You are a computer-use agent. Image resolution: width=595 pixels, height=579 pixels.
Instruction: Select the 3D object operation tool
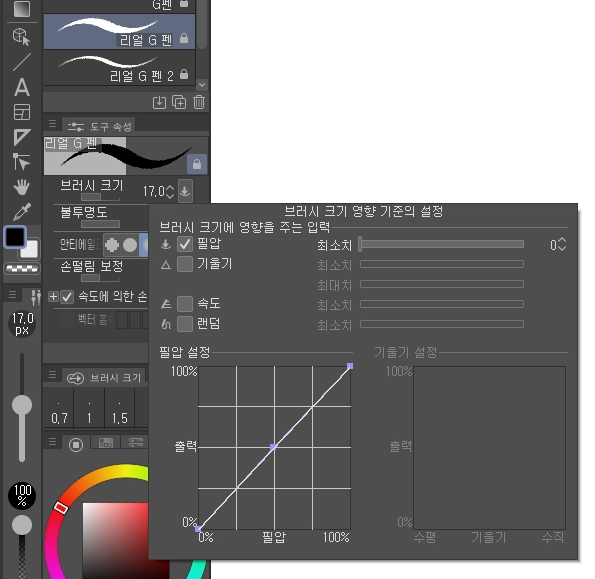(21, 37)
